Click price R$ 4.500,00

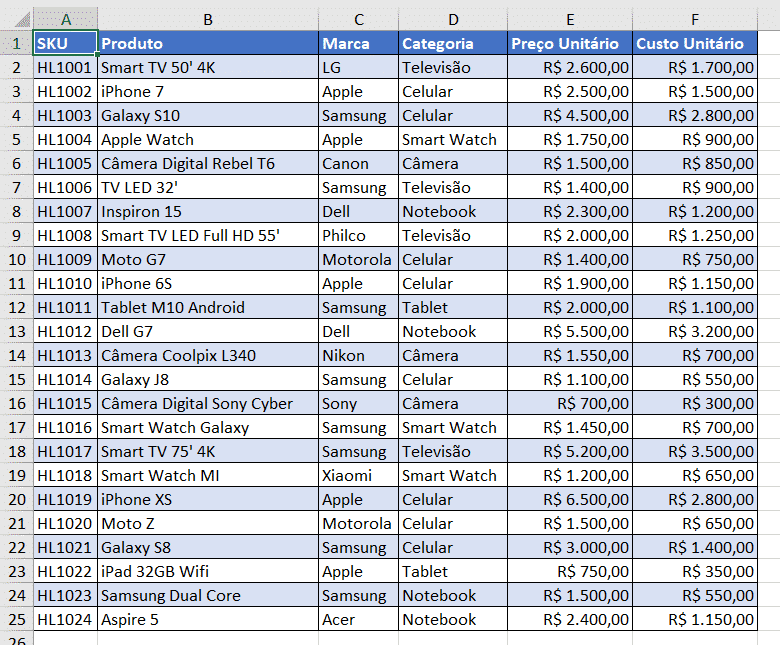click(570, 115)
